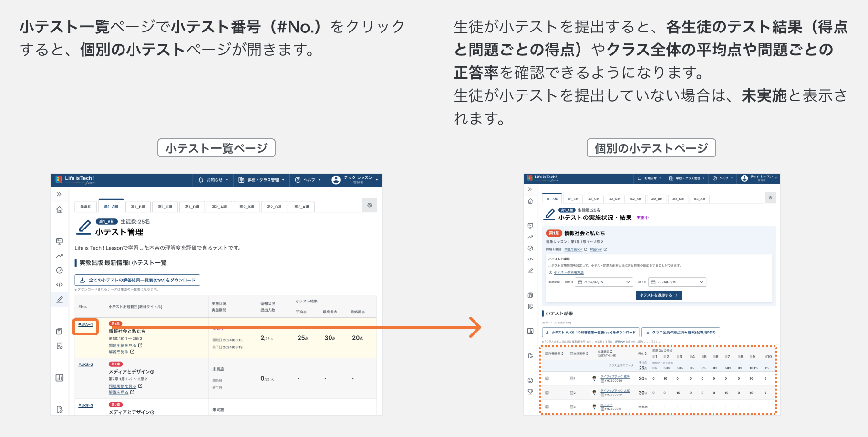Screen dimensions: 868x437
Task: Select 高1_C組 tab on list page
Action: pos(165,207)
